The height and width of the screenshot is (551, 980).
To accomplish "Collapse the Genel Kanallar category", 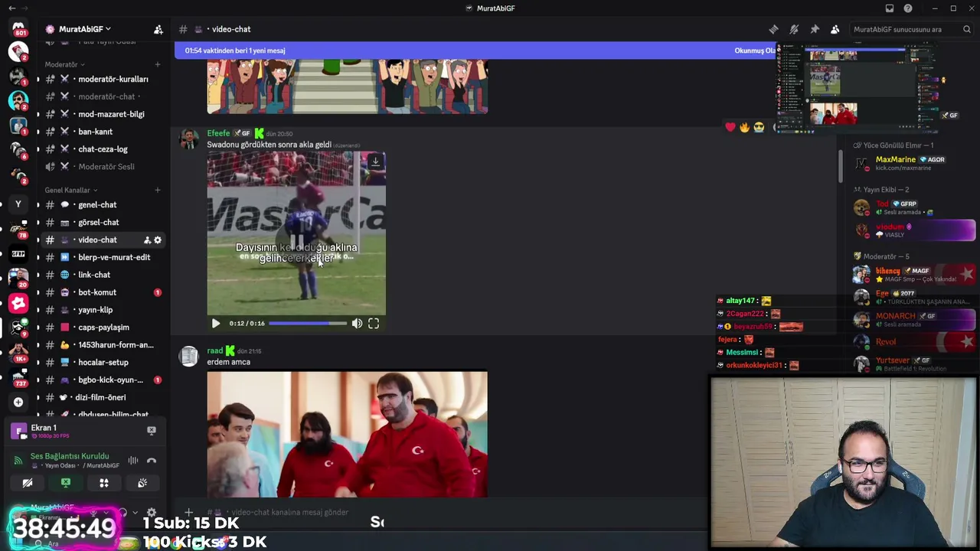I will 70,190.
